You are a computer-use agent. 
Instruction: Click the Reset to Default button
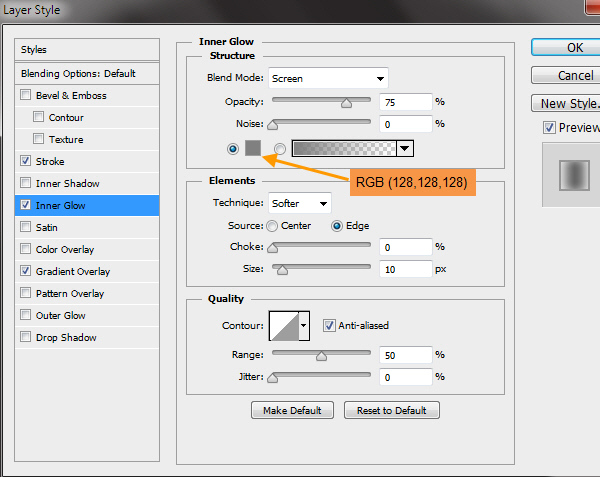(x=391, y=410)
